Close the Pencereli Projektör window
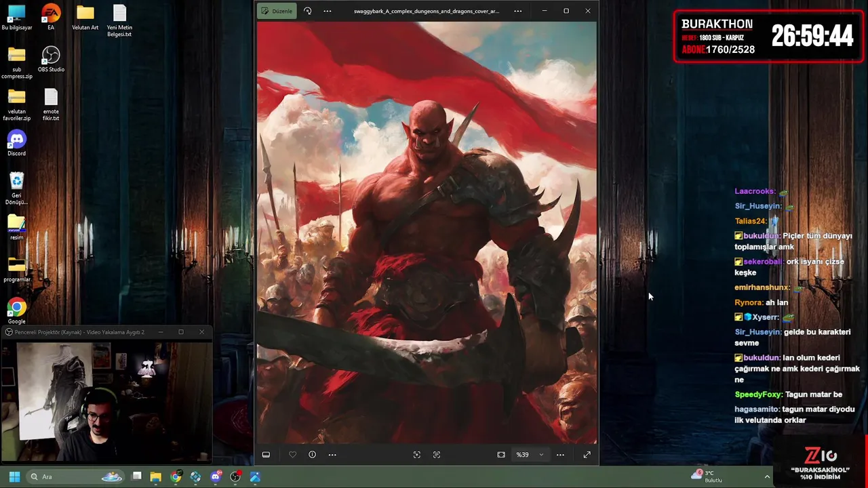The width and height of the screenshot is (868, 488). pos(201,332)
